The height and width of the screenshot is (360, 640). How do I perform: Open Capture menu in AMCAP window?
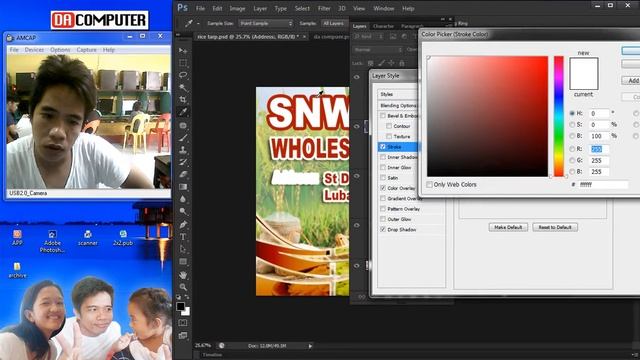[x=87, y=50]
